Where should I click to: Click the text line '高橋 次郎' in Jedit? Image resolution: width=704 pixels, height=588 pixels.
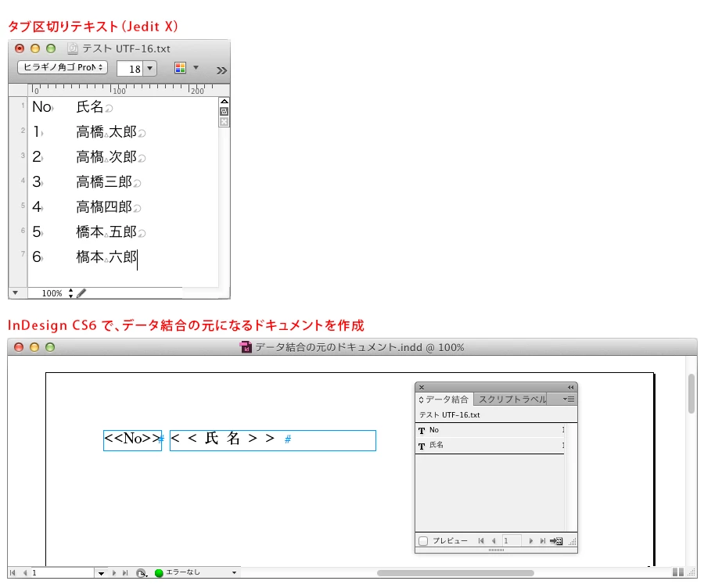tap(106, 157)
